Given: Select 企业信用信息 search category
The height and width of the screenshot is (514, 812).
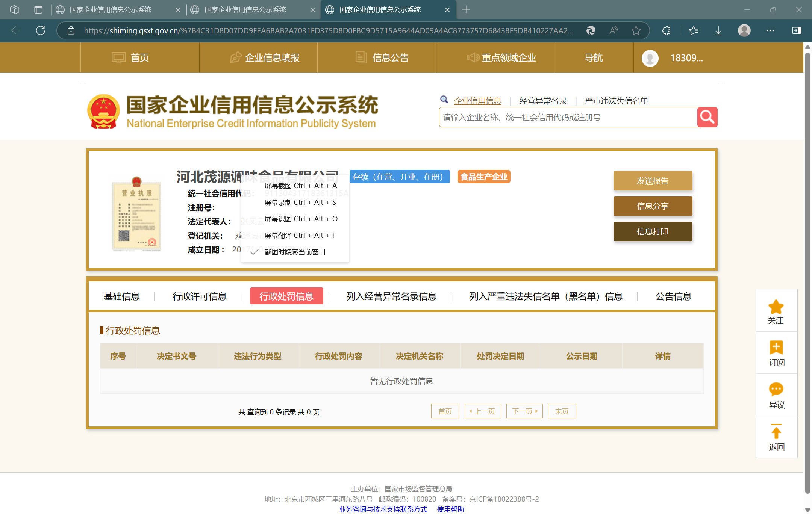Looking at the screenshot, I should tap(477, 101).
